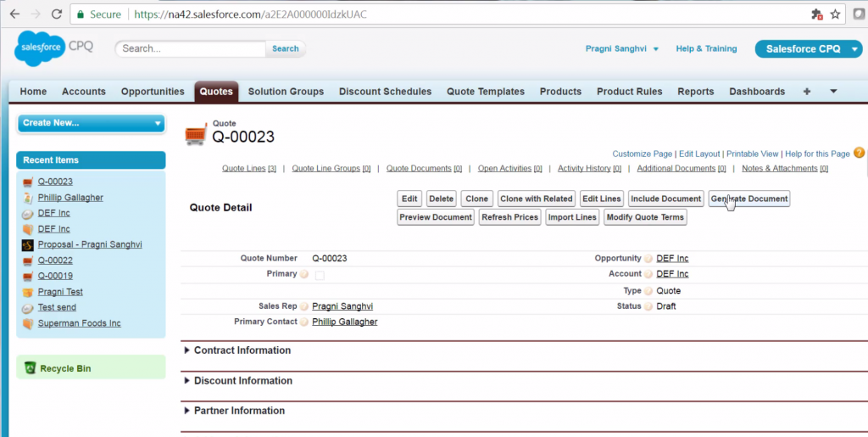Viewport: 868px width, 437px height.
Task: Focus the Search input field
Action: tap(191, 48)
